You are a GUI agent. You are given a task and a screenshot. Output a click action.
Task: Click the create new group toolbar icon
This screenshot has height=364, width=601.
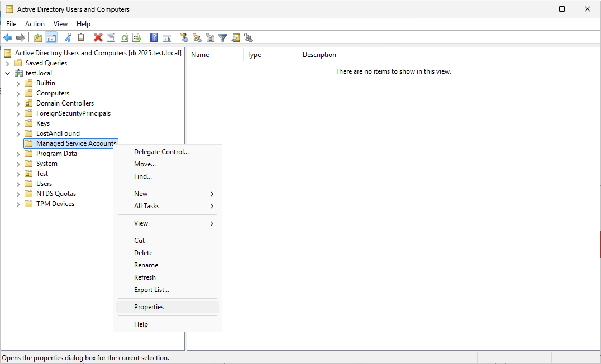(x=197, y=37)
